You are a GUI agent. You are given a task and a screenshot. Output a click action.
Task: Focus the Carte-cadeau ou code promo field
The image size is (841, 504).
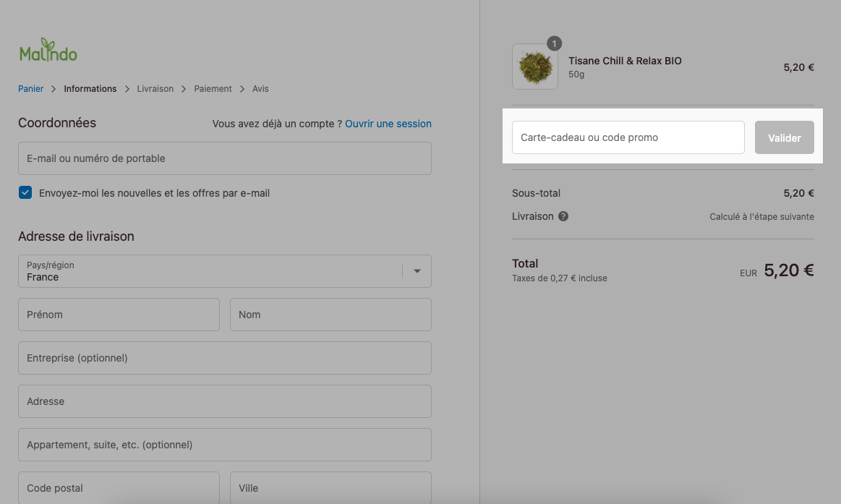(x=628, y=138)
